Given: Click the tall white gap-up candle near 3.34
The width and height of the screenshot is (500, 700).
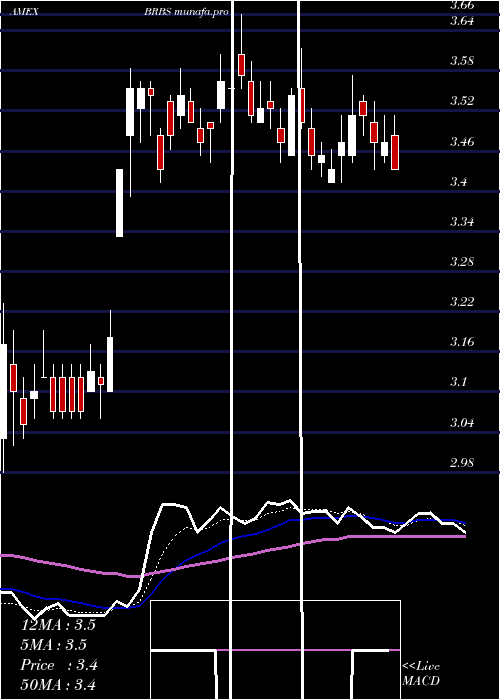Looking at the screenshot, I should pyautogui.click(x=120, y=203).
